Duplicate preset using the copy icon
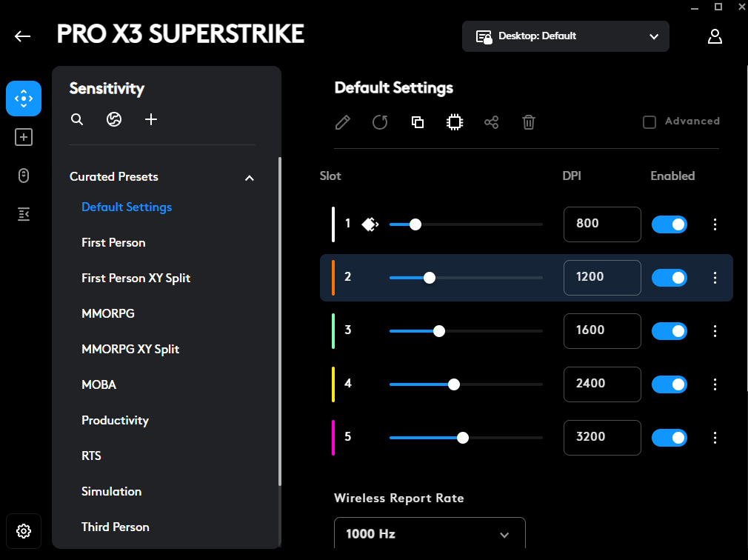 click(x=418, y=122)
